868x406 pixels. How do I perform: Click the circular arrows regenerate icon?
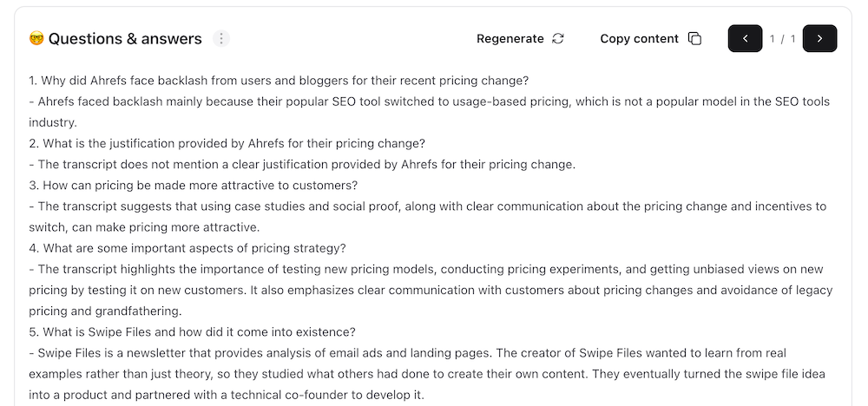click(558, 39)
